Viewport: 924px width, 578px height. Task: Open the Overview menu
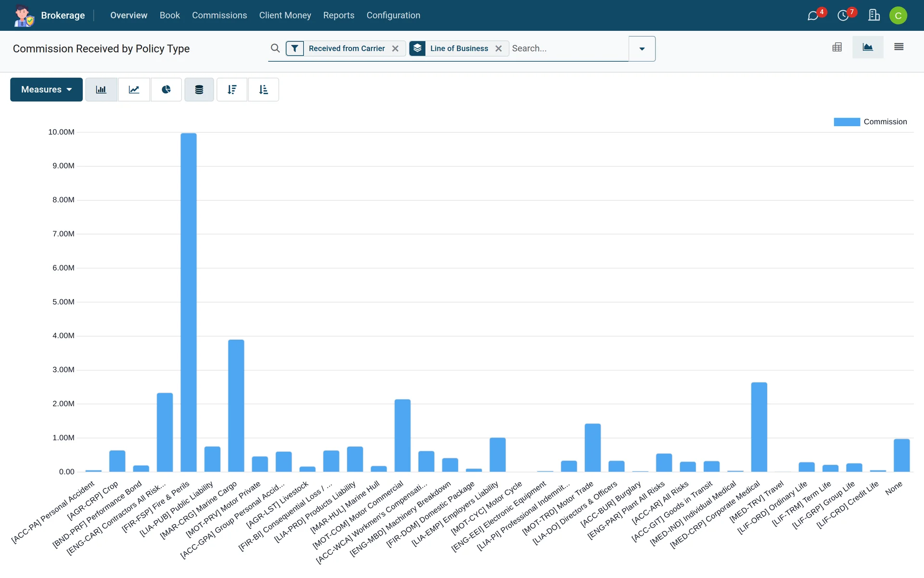[128, 15]
